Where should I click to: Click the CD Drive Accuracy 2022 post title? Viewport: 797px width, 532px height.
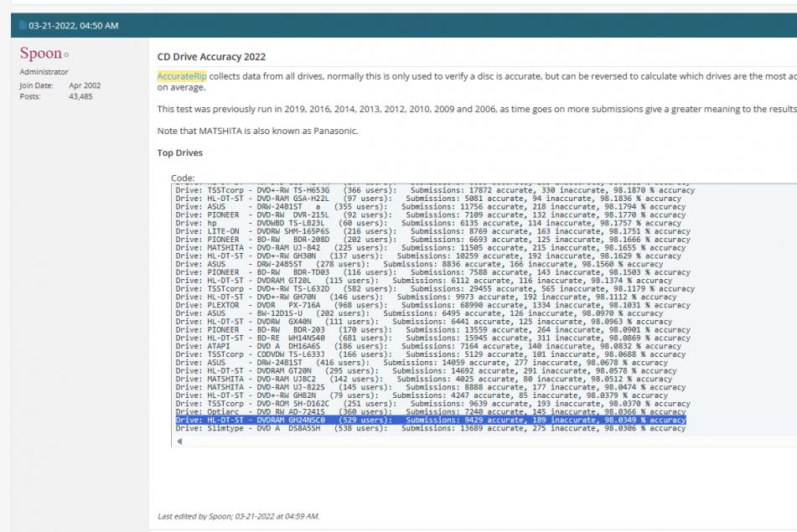pos(211,57)
